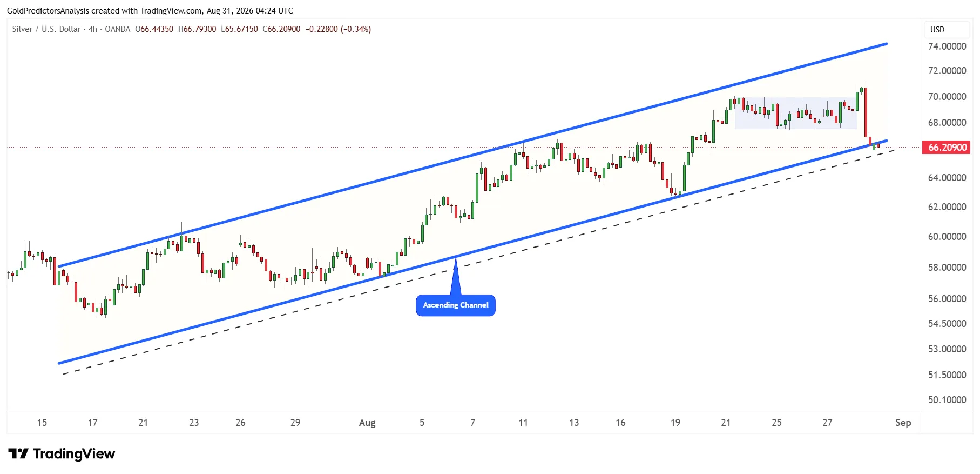Click the close value C66.20900
Viewport: 980px width, 474px height.
coord(281,29)
